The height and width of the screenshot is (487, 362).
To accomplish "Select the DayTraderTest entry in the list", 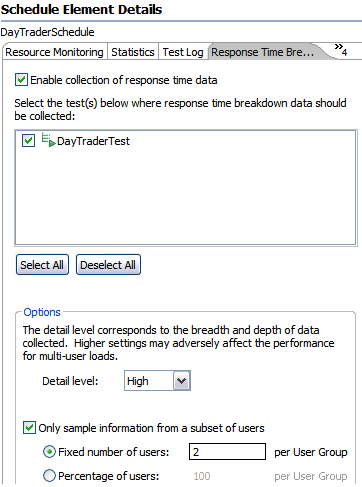I will tap(93, 141).
